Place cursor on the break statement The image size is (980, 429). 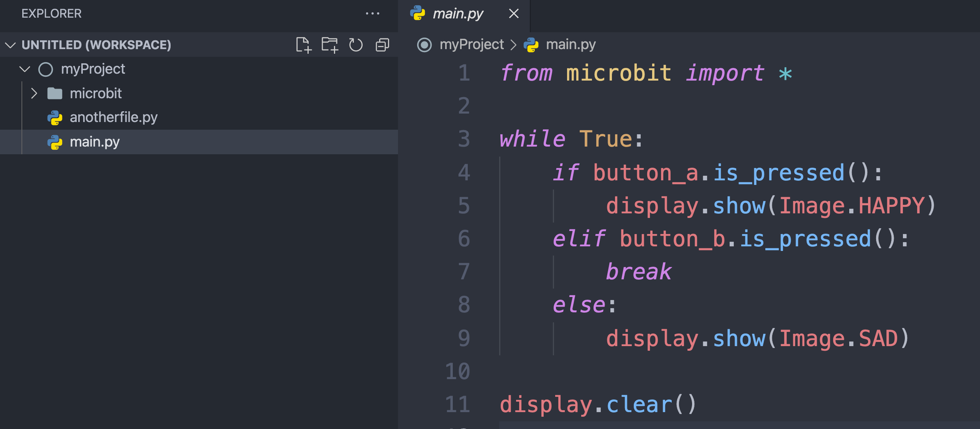638,272
